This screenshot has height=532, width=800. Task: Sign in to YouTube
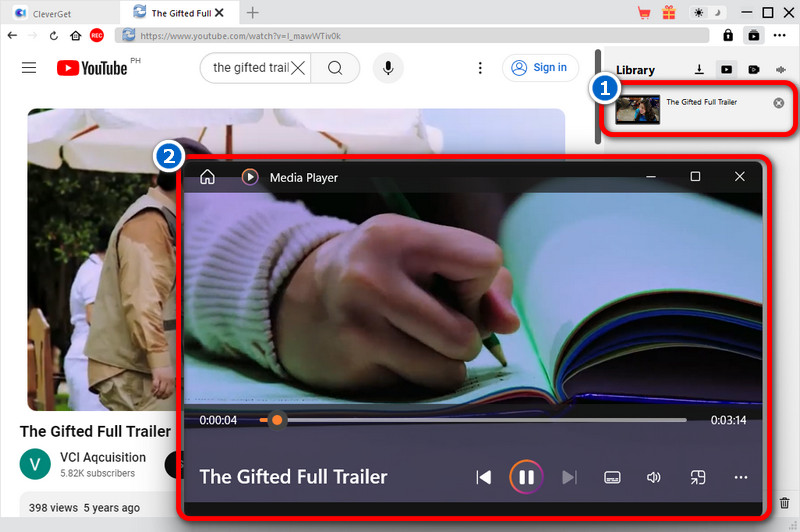(x=540, y=68)
